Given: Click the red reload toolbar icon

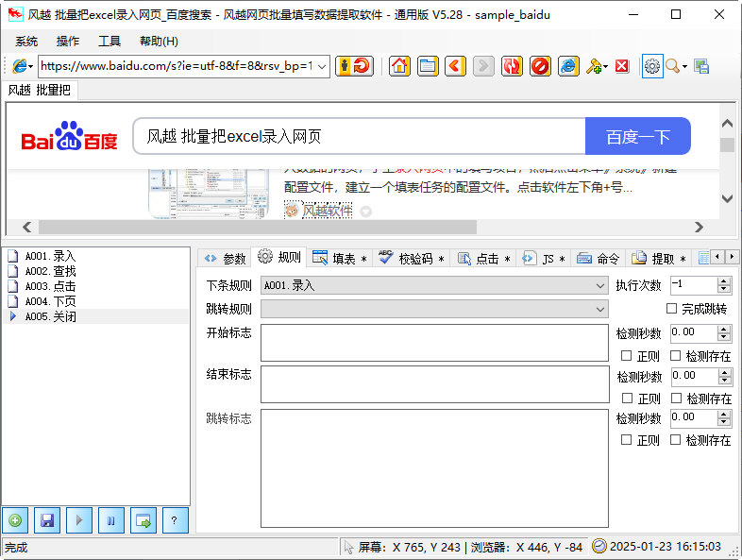Looking at the screenshot, I should (x=512, y=66).
